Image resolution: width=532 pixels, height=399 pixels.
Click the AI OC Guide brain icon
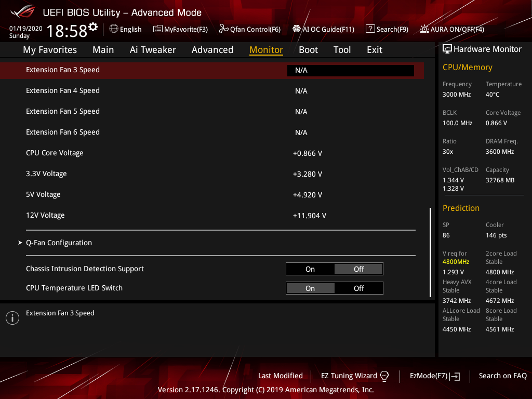click(x=297, y=29)
